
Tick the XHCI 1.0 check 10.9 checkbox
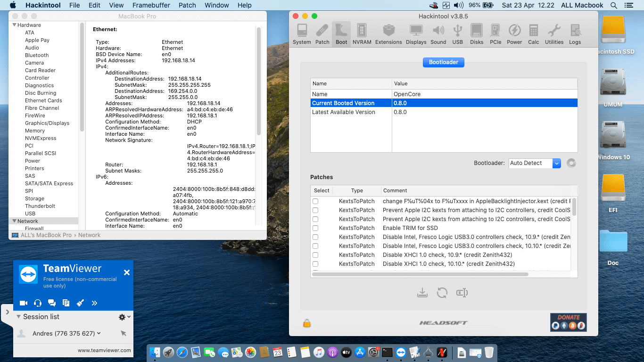click(x=315, y=255)
